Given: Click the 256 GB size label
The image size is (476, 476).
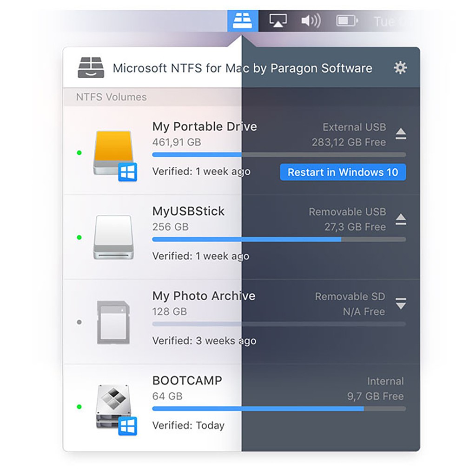Looking at the screenshot, I should 170,227.
